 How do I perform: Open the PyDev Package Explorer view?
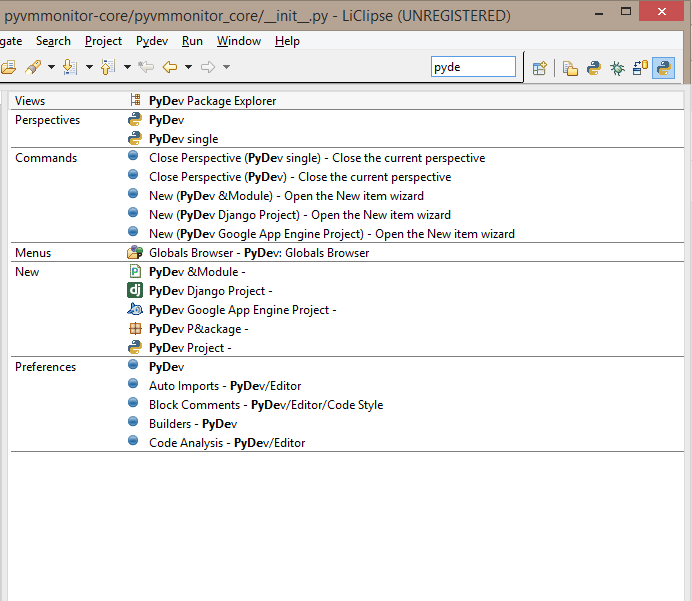tap(212, 101)
